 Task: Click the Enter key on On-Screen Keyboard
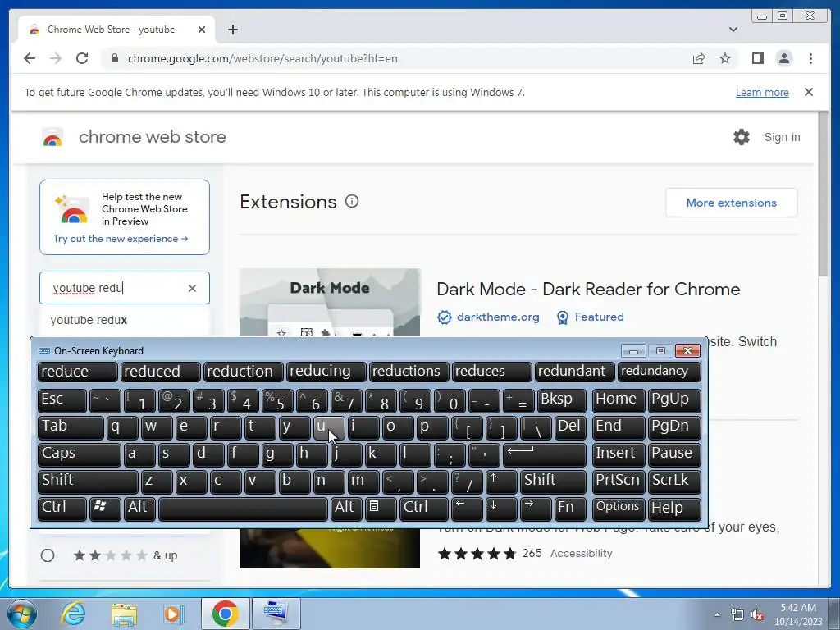[545, 454]
